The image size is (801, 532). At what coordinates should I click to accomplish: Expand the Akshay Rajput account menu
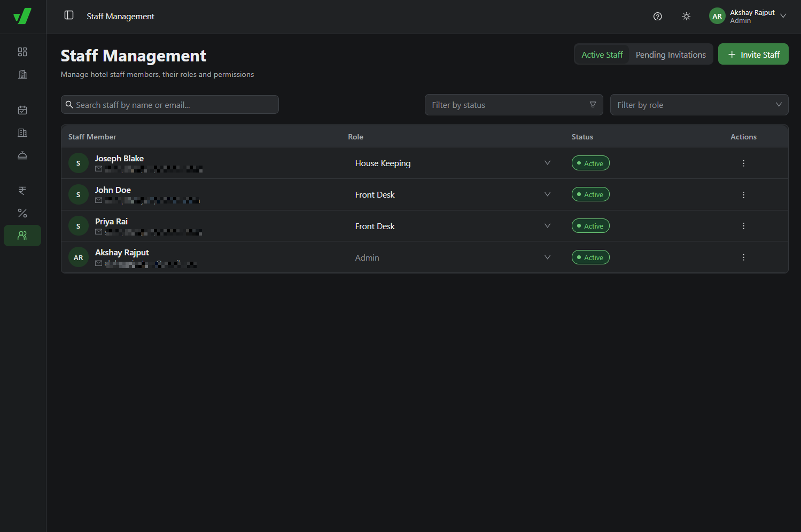point(748,16)
